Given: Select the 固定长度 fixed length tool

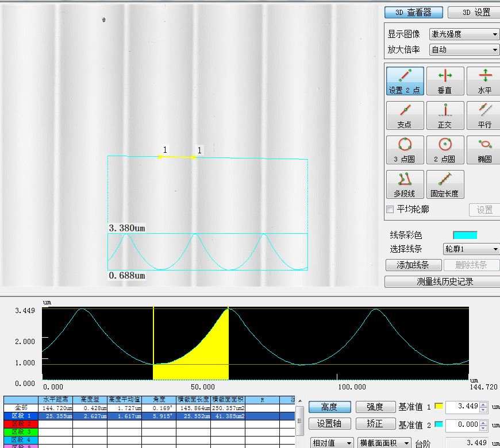Looking at the screenshot, I should coord(444,185).
